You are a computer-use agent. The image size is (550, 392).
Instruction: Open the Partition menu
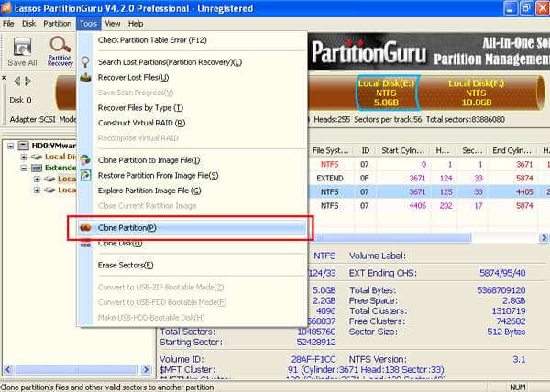pyautogui.click(x=57, y=24)
